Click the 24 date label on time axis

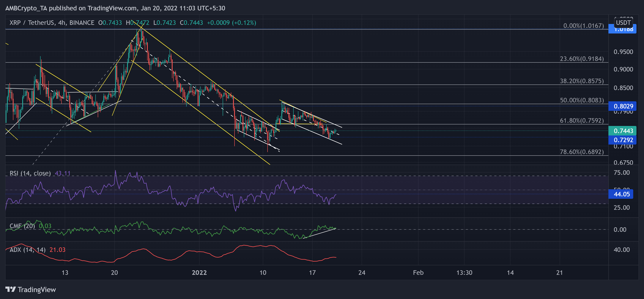362,272
